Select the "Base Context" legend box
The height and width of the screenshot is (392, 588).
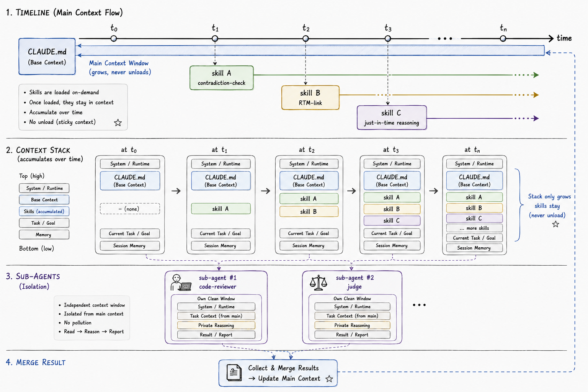[x=44, y=200]
